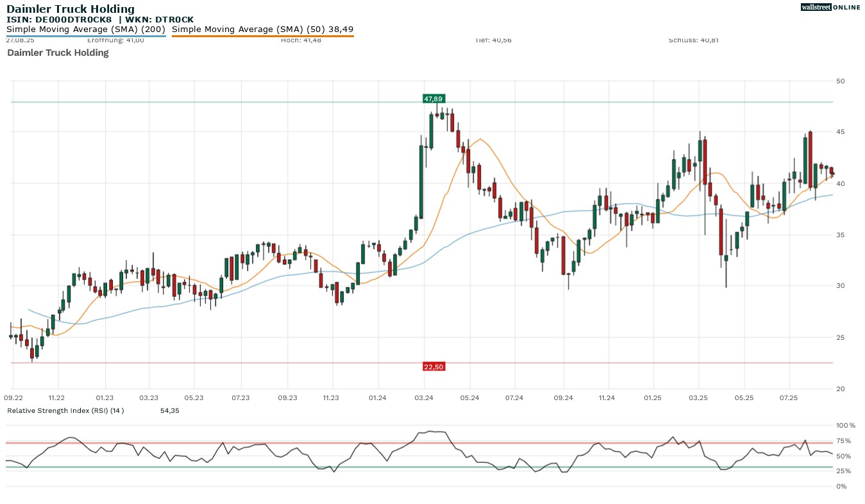Screen dimensions: 865x504
Task: Click the blue SMA 200 legend line
Action: 86,36
